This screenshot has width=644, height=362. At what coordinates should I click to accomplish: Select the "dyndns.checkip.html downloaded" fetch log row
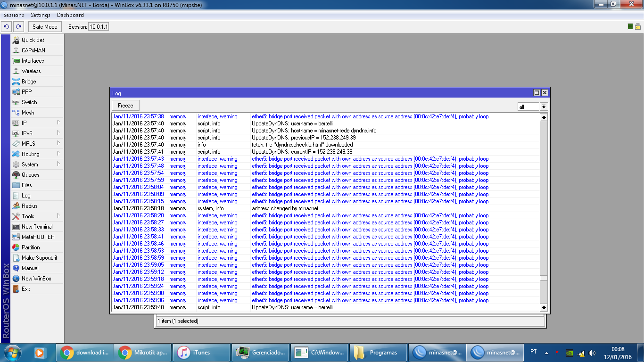(325, 145)
